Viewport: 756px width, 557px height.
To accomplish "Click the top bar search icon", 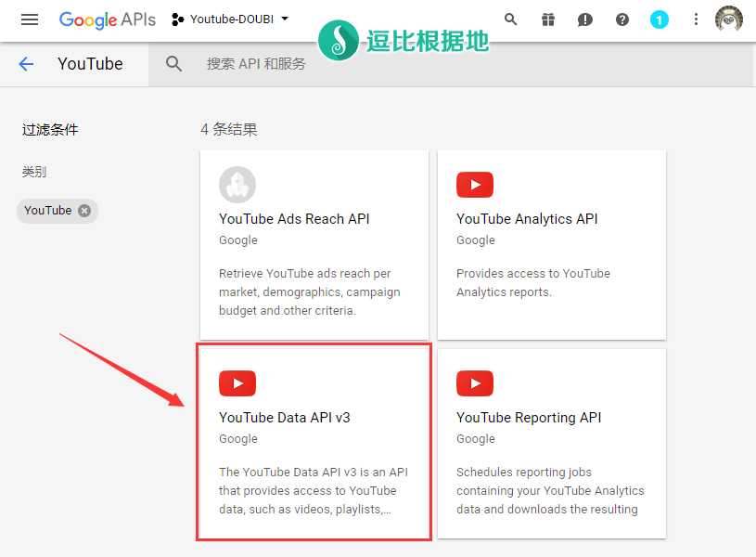I will (510, 19).
